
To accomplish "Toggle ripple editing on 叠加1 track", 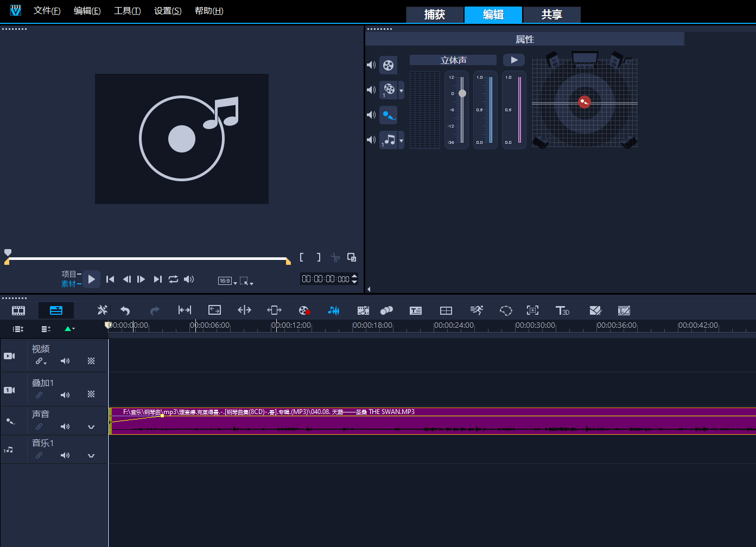I will [x=39, y=395].
